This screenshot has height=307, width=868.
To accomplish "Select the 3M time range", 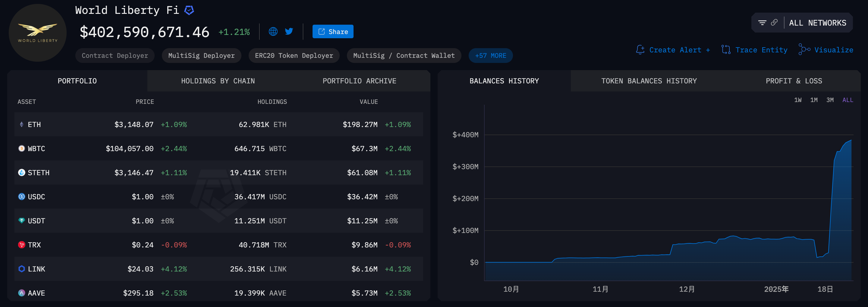I will pyautogui.click(x=830, y=100).
